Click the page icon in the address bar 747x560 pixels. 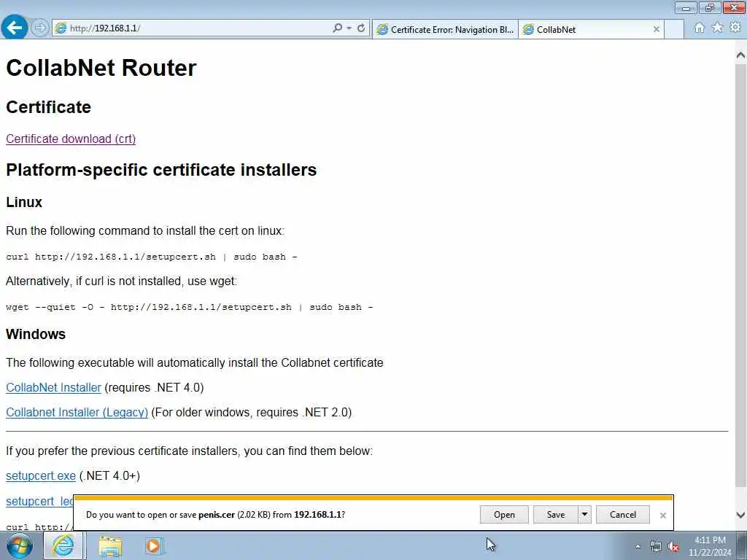(61, 28)
